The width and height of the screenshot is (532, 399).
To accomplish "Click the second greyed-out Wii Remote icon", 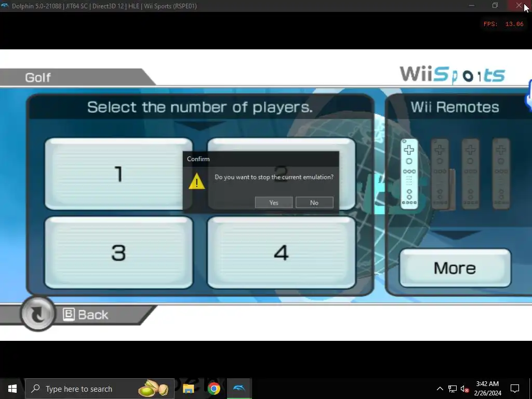I will tap(440, 174).
